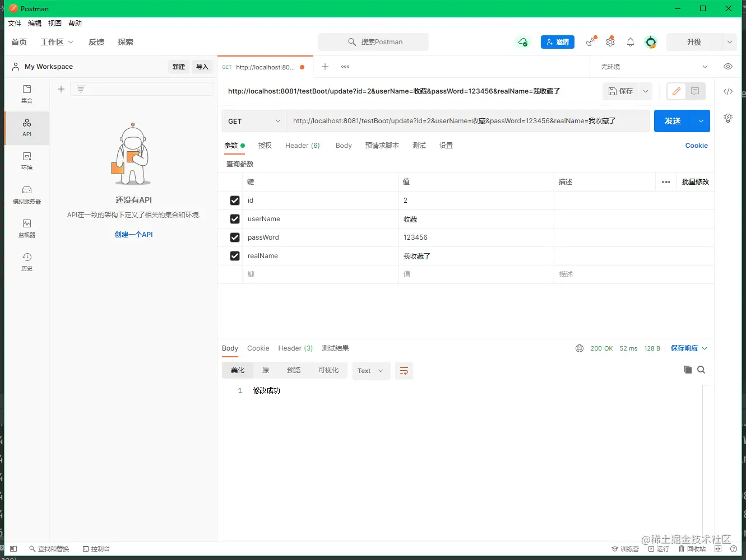Click the 邀请 invite button
746x560 pixels.
coord(558,42)
